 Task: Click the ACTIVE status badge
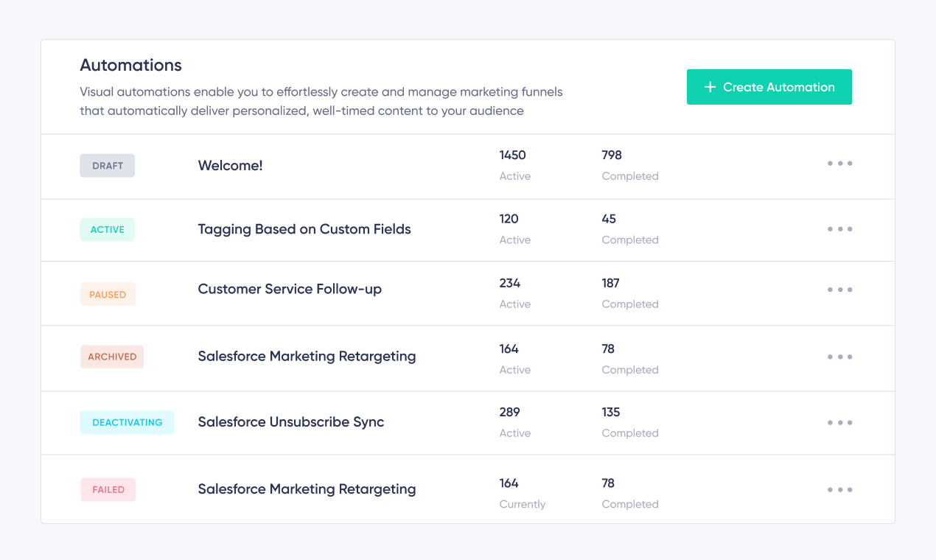[108, 229]
